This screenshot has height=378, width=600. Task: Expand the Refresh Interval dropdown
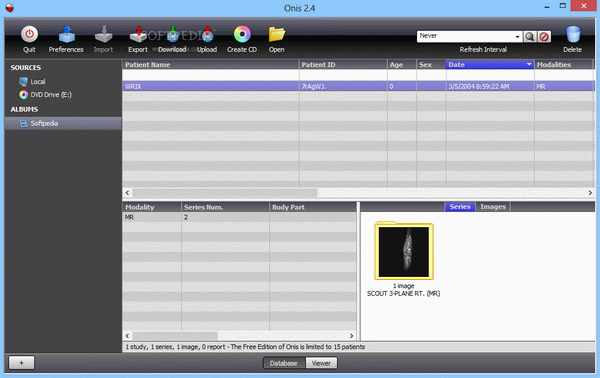tap(517, 37)
